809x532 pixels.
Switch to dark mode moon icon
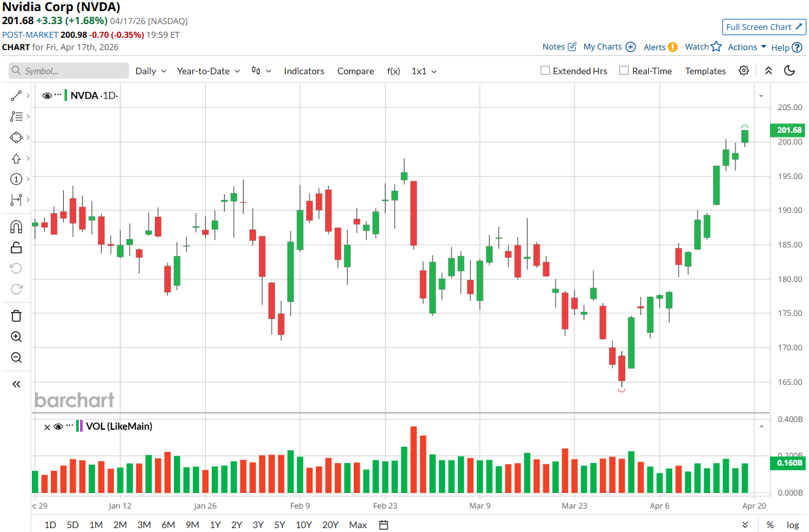(789, 71)
